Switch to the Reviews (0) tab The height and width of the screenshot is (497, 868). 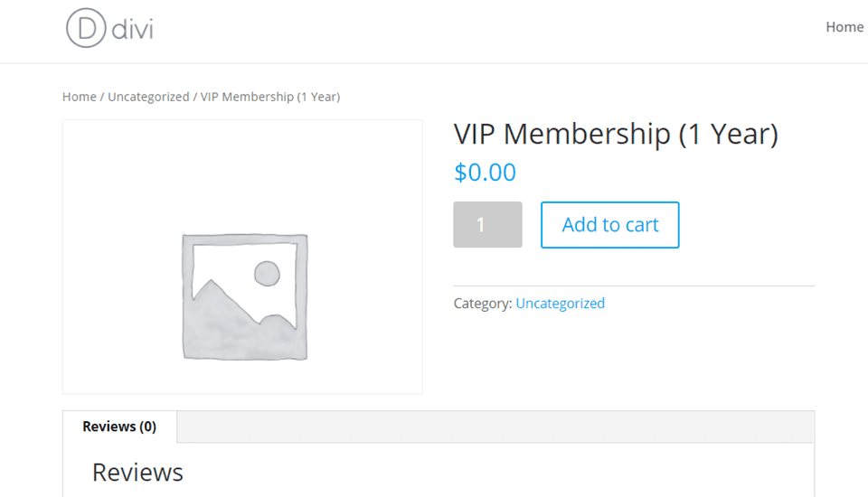pos(119,427)
